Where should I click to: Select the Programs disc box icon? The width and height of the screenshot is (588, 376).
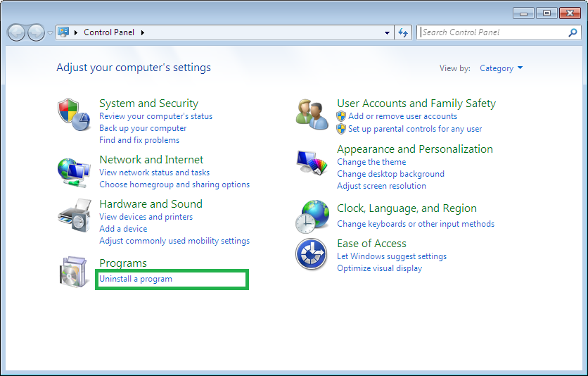pyautogui.click(x=74, y=272)
